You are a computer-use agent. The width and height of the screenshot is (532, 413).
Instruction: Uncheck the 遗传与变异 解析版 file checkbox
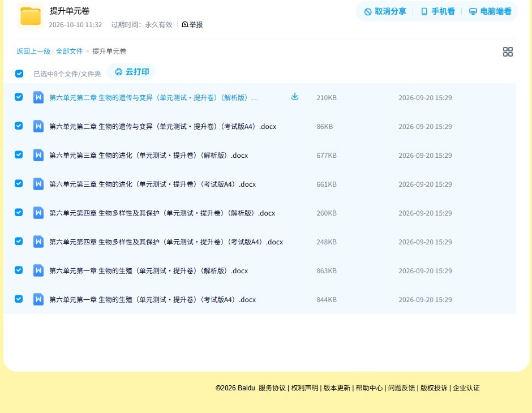coord(19,97)
